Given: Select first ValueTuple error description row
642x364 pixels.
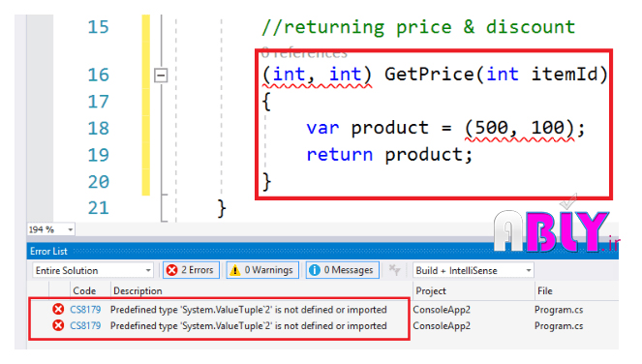Looking at the screenshot, I should tap(248, 310).
